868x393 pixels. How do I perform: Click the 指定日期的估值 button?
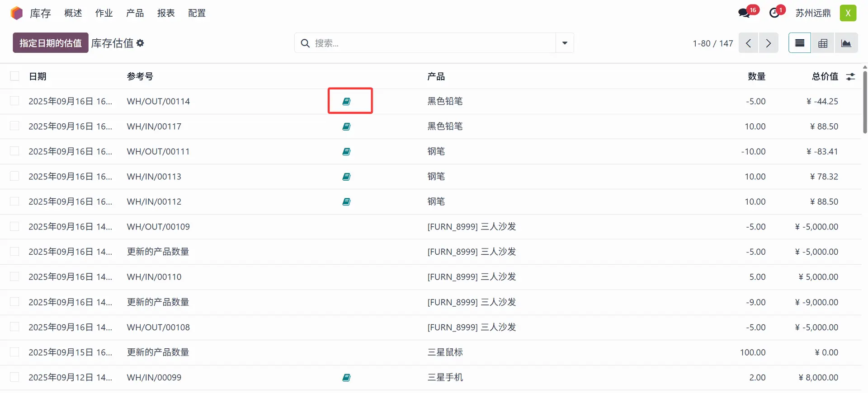(x=50, y=43)
